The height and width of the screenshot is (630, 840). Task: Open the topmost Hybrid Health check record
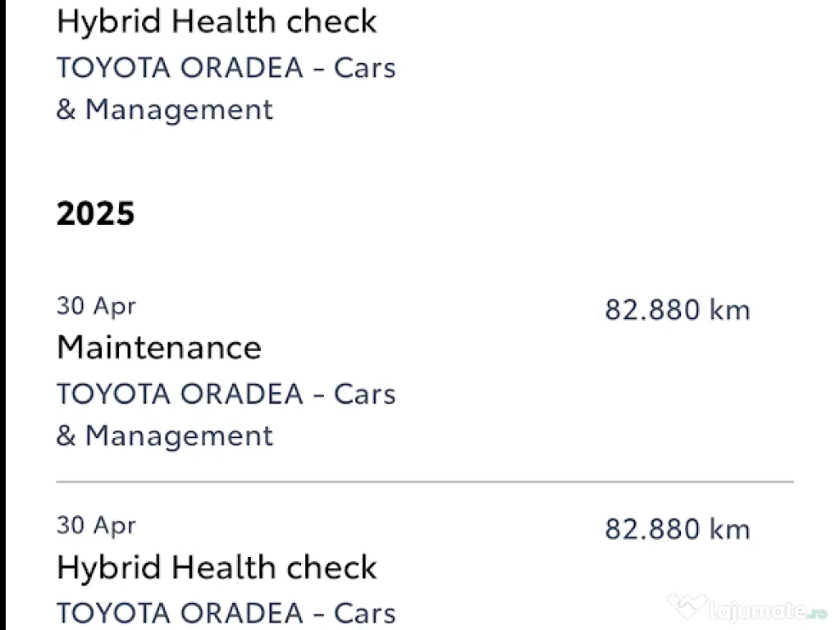[217, 21]
